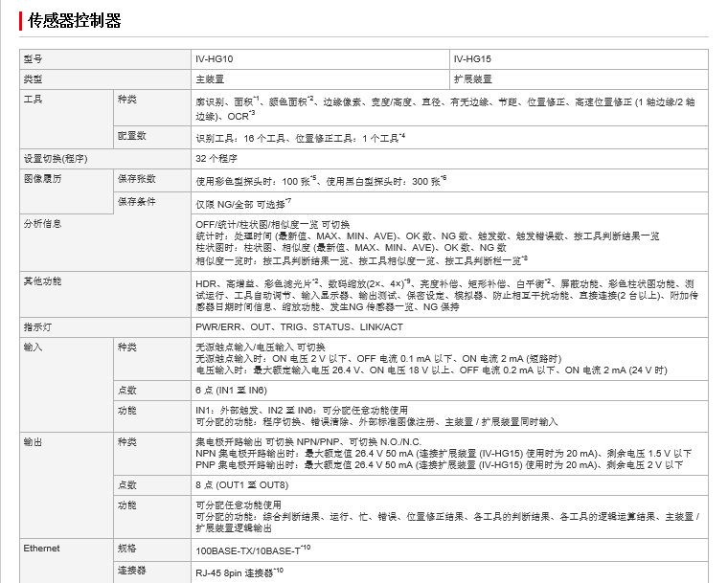The height and width of the screenshot is (583, 728).
Task: Click the 传感器控制器 section heading
Action: coord(74,20)
